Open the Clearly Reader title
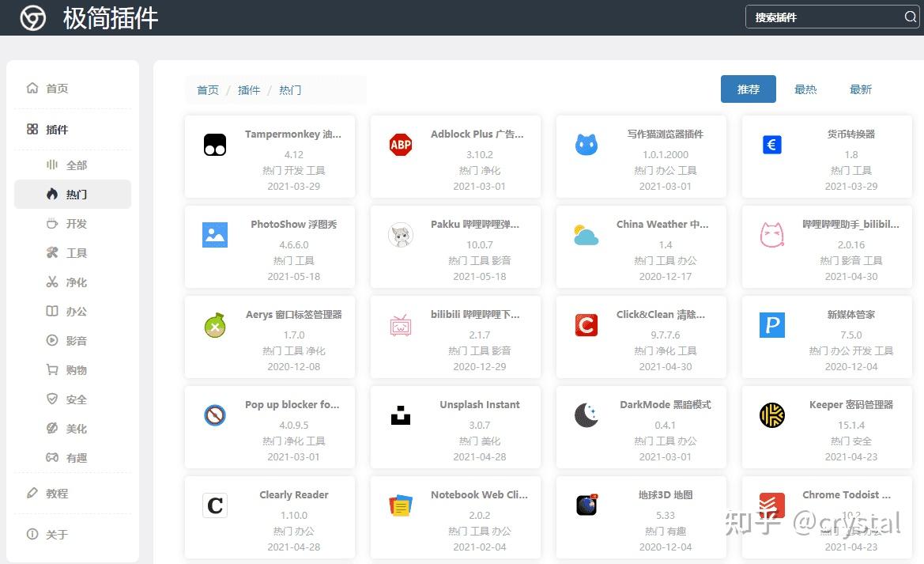The image size is (924, 564). pyautogui.click(x=293, y=495)
